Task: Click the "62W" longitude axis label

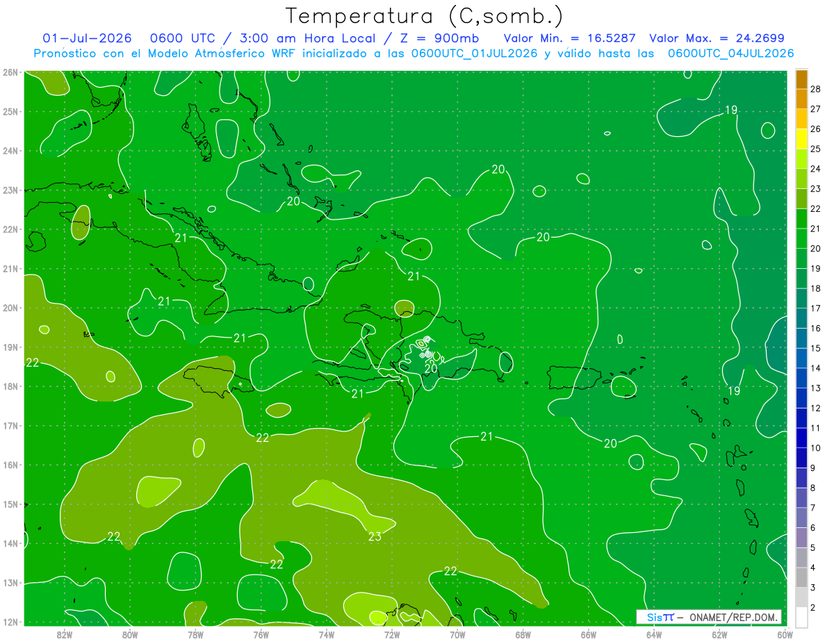Action: (x=719, y=634)
